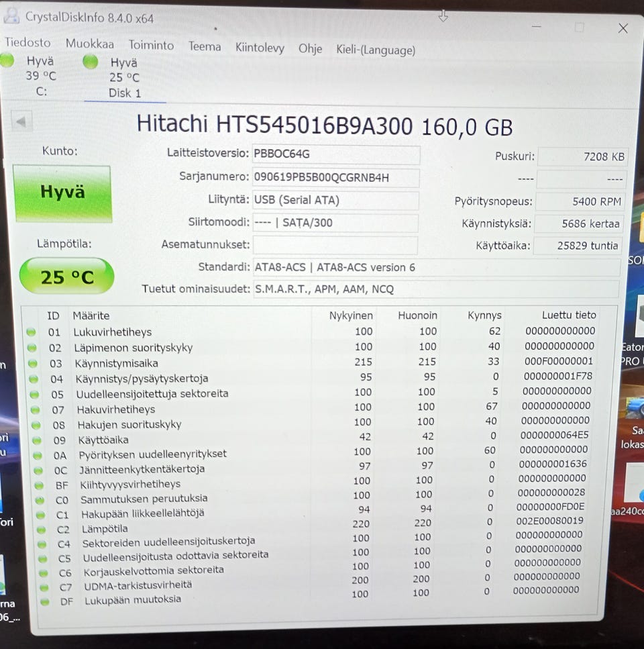Open the Toiminto menu
The image size is (644, 649).
tap(151, 45)
